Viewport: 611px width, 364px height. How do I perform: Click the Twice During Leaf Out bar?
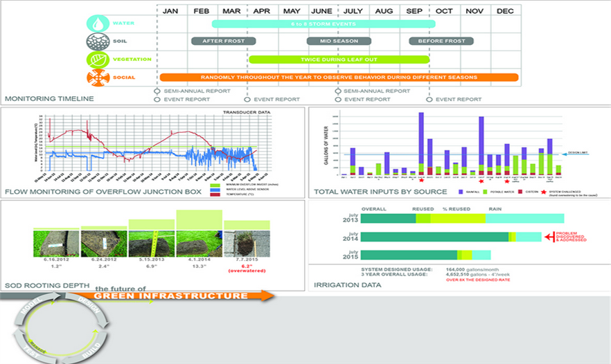coord(339,60)
